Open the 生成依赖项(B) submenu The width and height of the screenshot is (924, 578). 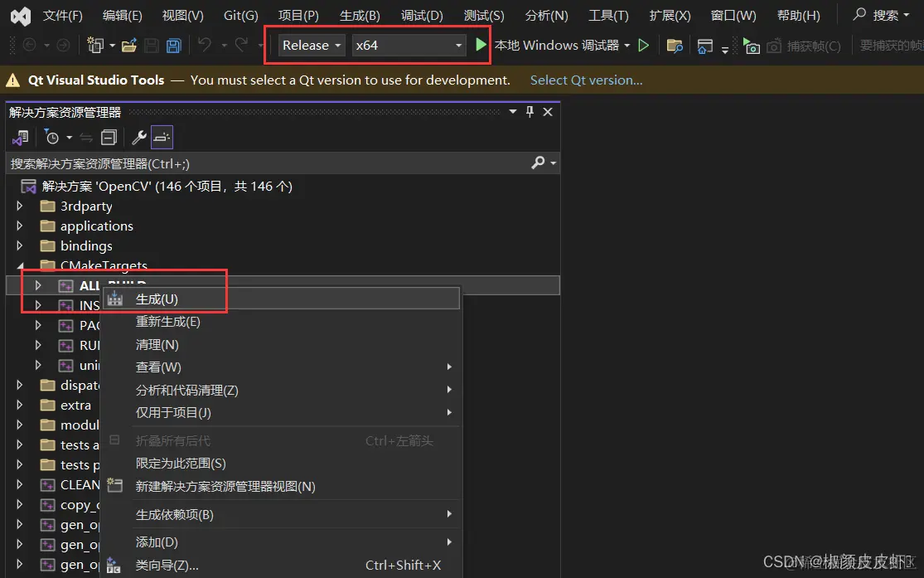tap(281, 514)
